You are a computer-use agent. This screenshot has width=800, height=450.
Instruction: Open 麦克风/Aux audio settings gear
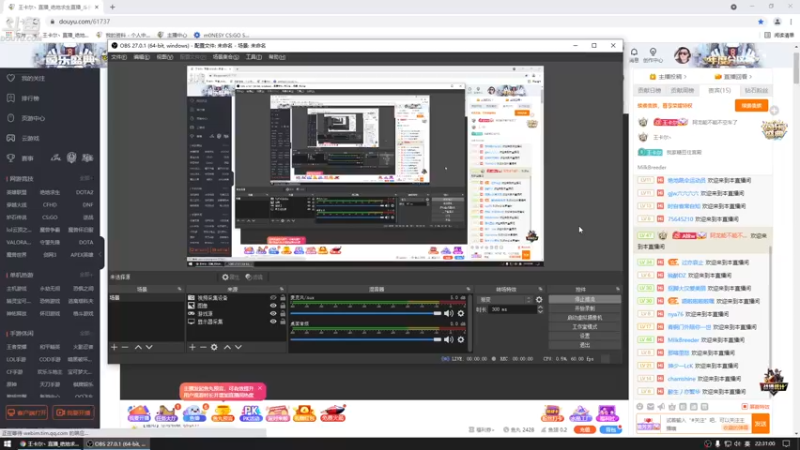[x=461, y=313]
